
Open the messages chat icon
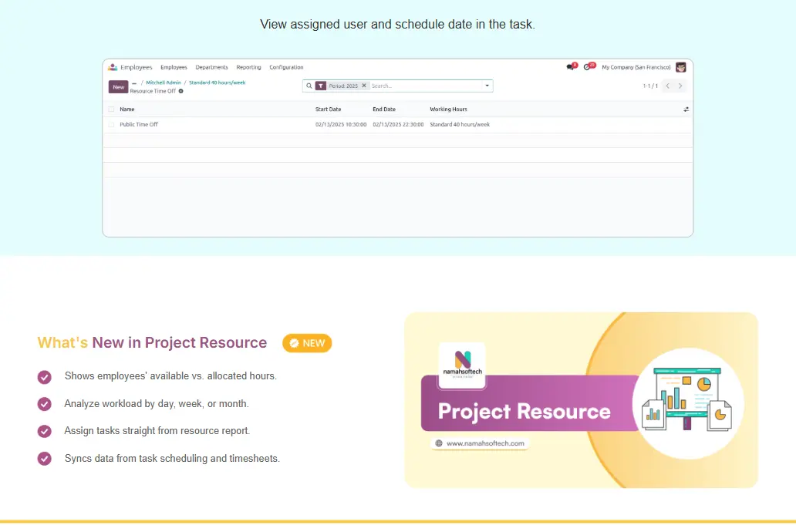570,67
